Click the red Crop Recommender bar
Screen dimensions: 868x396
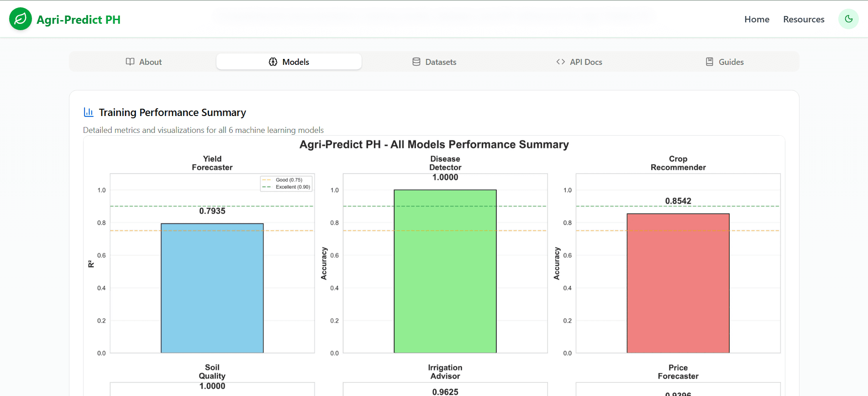point(678,283)
